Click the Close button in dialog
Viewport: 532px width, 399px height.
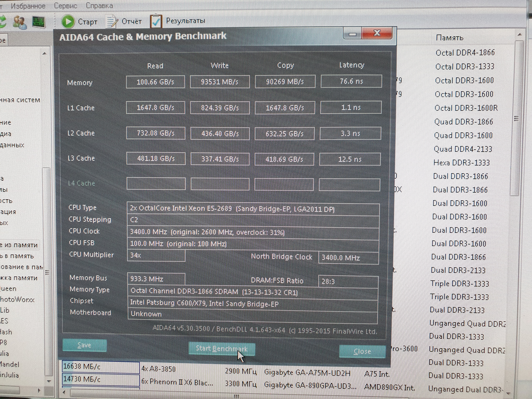[362, 351]
